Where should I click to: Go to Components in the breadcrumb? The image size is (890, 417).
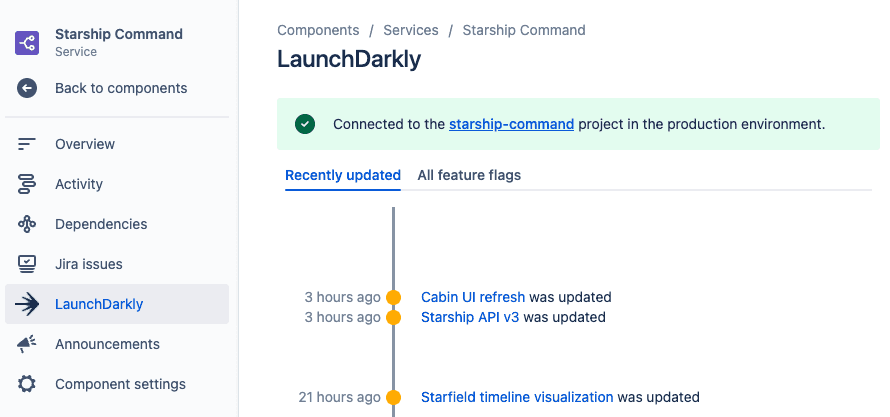(x=318, y=30)
